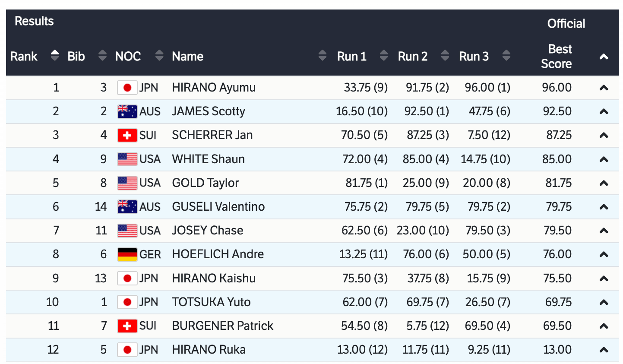Click the NOC column sort arrows
Viewport: 623px width, 364px height.
click(x=159, y=55)
